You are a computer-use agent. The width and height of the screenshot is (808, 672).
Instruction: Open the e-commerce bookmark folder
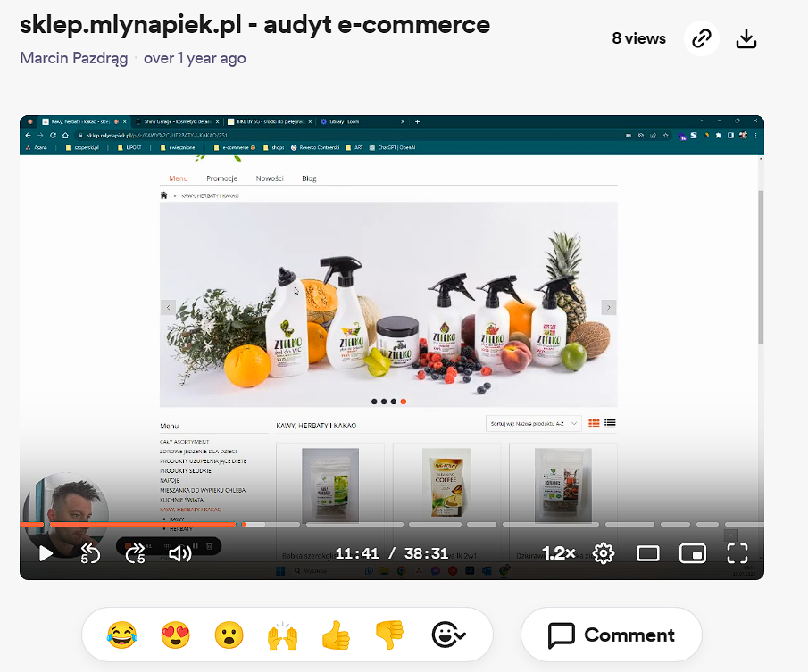pyautogui.click(x=235, y=148)
